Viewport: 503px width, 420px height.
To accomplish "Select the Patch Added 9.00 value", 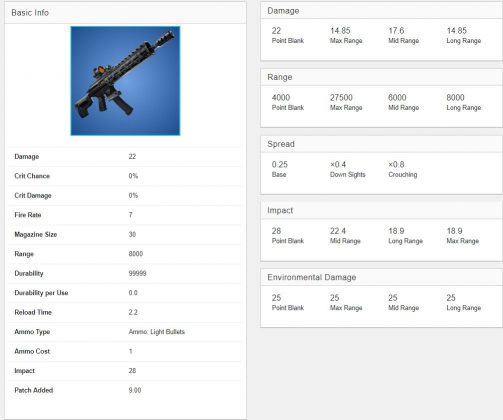I will tap(135, 390).
